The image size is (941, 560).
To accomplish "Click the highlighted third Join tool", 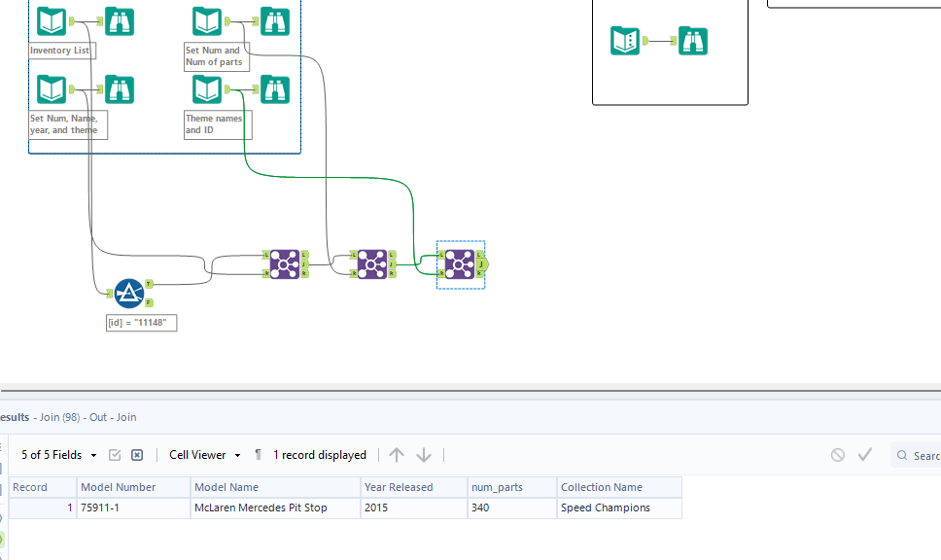I will [460, 264].
